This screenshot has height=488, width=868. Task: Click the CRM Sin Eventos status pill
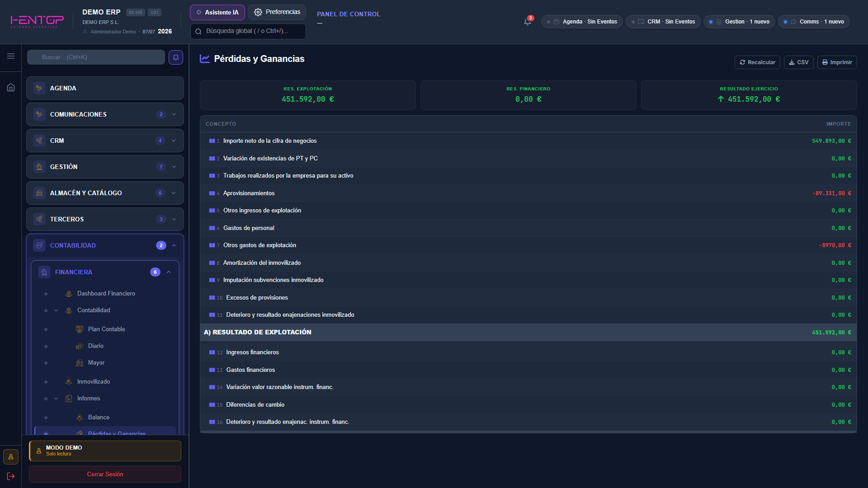click(x=663, y=22)
